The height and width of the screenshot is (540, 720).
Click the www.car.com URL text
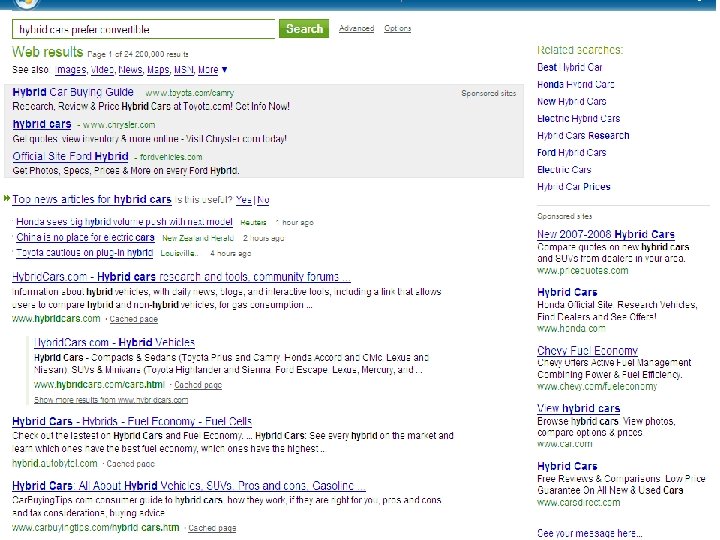[564, 444]
